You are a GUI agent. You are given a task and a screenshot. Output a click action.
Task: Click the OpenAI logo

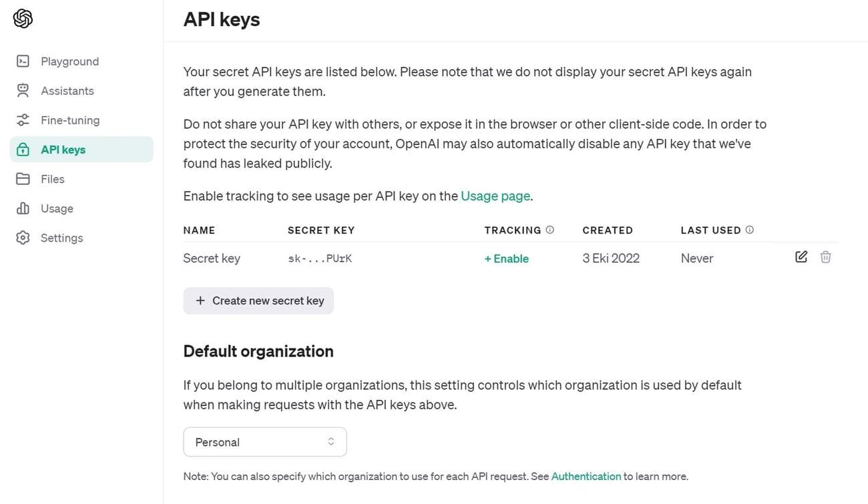click(x=23, y=18)
